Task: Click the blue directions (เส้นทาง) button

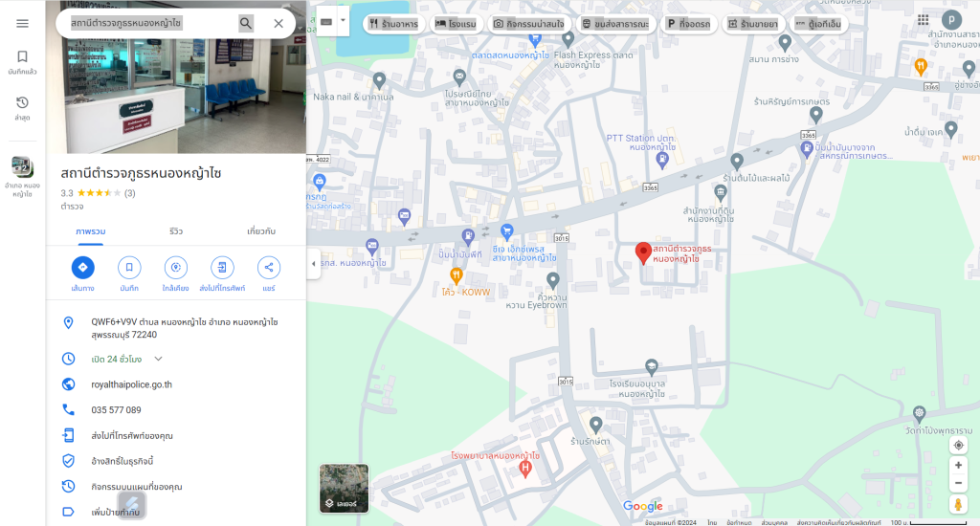Action: (x=82, y=268)
